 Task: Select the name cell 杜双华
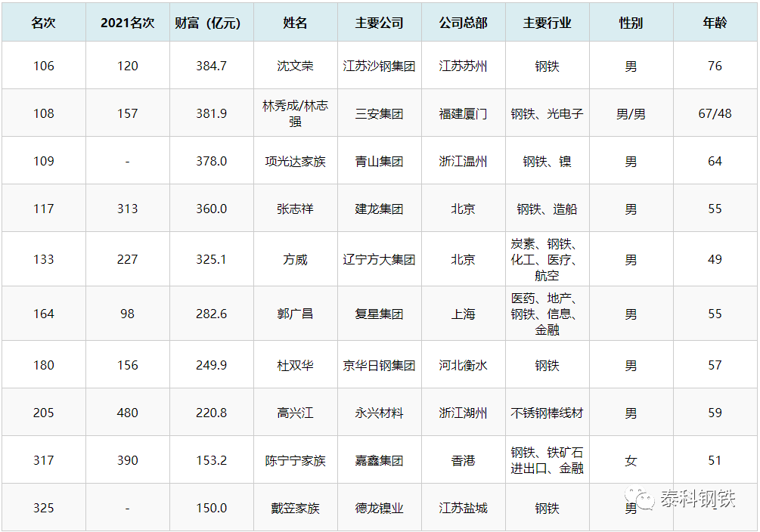click(x=295, y=365)
